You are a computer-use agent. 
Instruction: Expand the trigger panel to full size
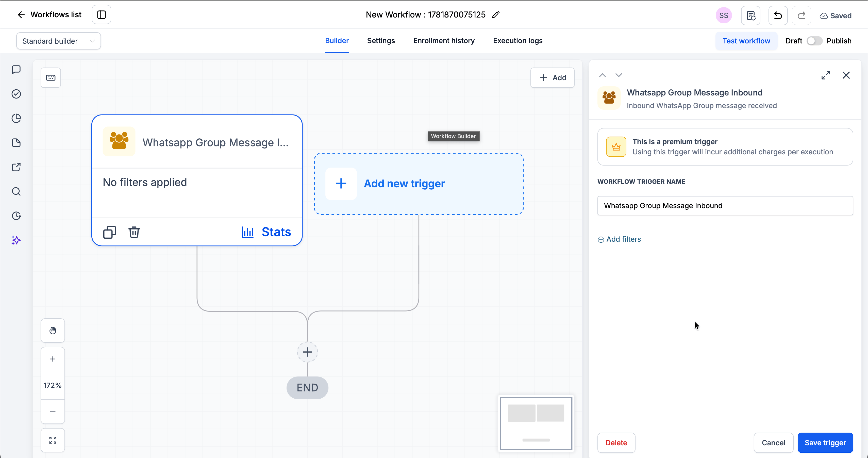826,75
